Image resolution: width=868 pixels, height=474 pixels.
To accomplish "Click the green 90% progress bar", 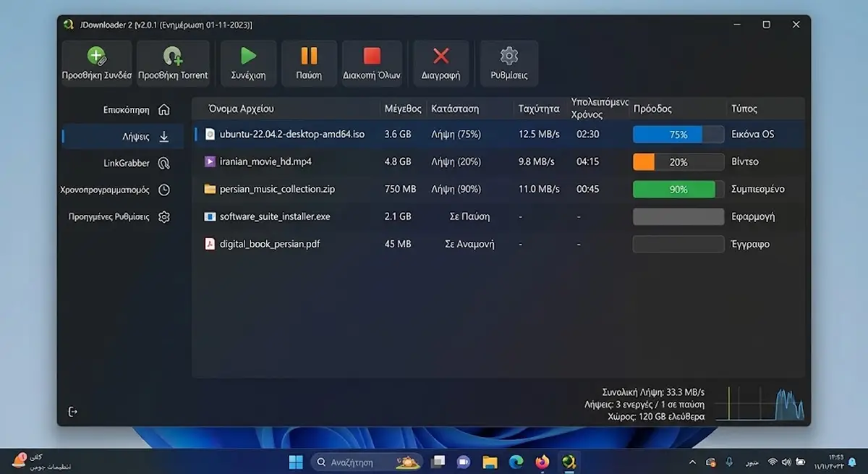I will point(678,189).
